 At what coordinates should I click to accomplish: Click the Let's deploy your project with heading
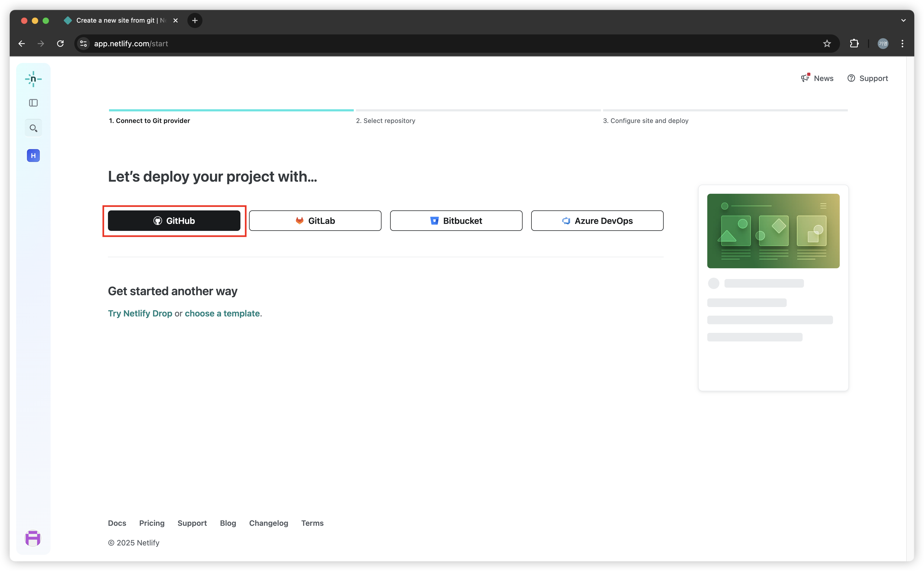pyautogui.click(x=212, y=177)
